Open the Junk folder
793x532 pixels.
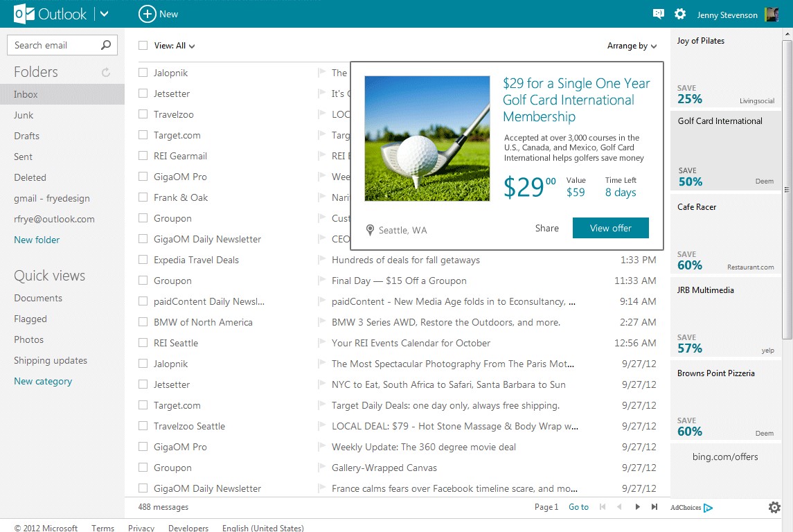point(24,115)
